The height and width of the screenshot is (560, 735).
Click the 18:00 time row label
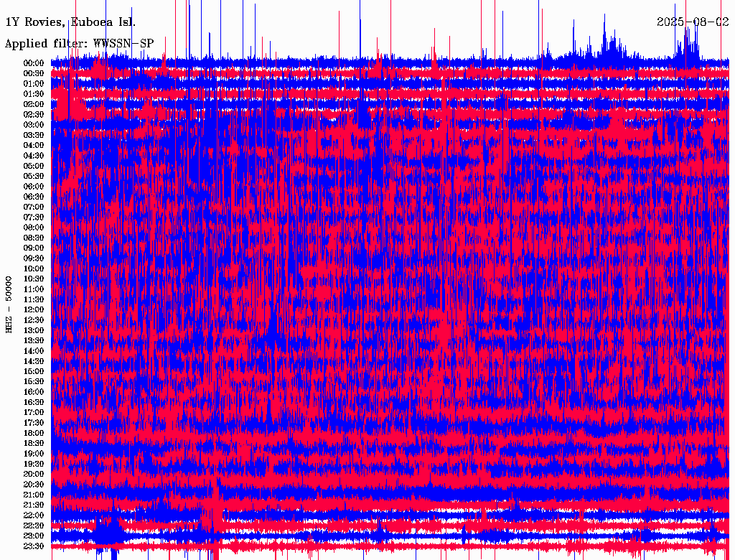point(34,433)
